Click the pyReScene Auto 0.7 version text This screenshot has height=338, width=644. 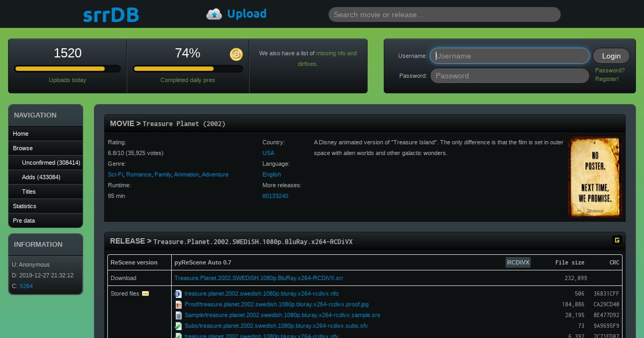(203, 262)
